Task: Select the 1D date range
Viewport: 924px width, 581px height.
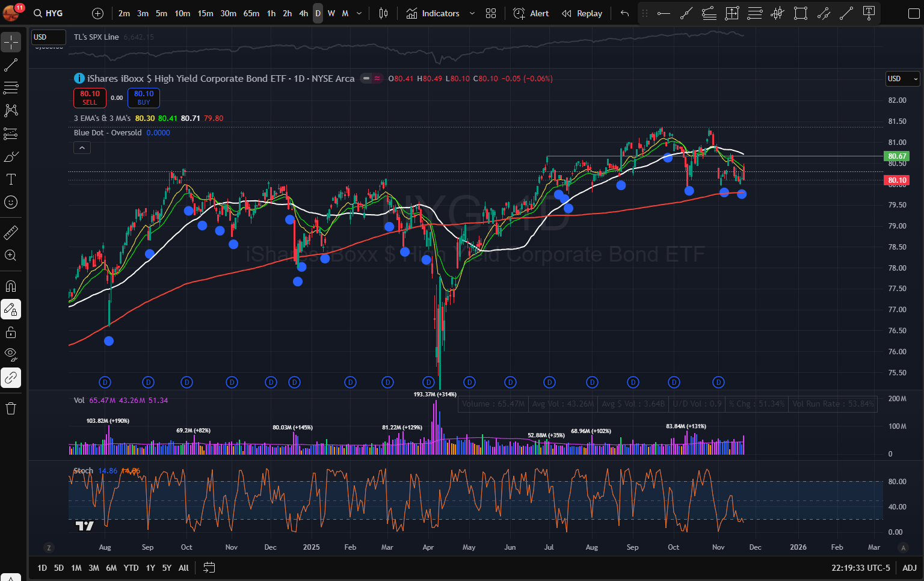Action: [42, 568]
